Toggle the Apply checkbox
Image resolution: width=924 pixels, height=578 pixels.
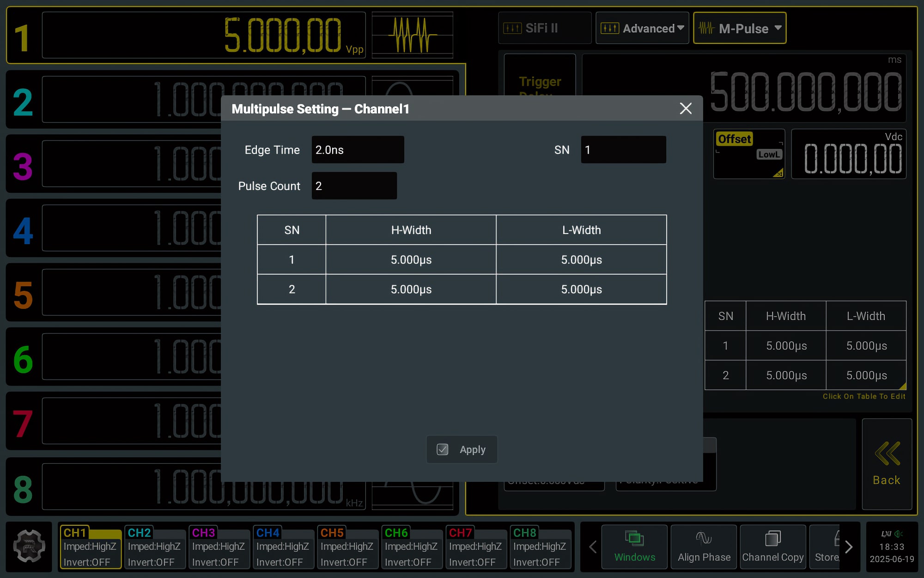pos(442,449)
